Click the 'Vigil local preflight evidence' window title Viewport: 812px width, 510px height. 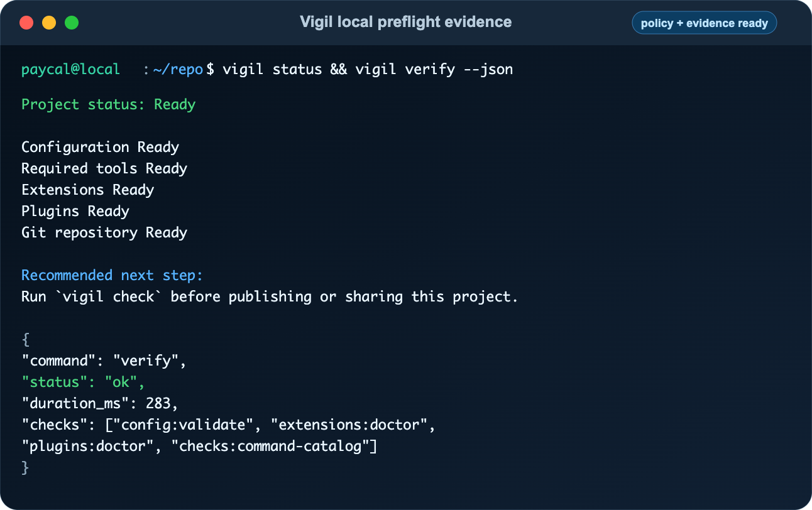point(406,22)
